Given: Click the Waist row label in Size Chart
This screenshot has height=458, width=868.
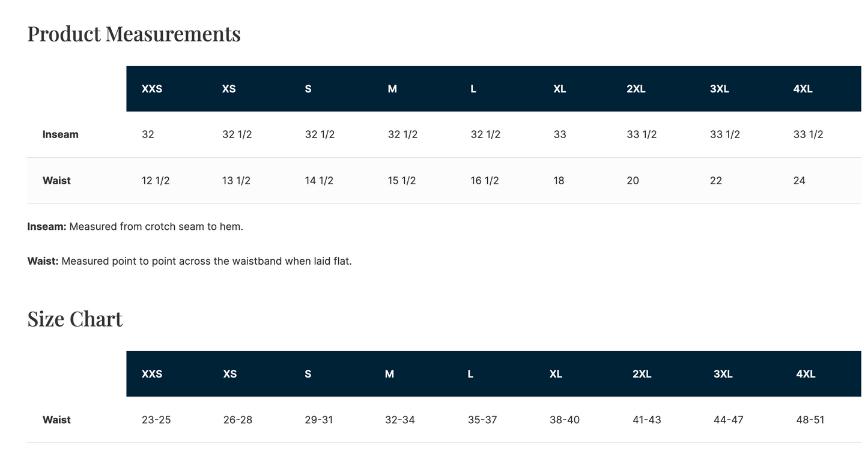Looking at the screenshot, I should (56, 420).
